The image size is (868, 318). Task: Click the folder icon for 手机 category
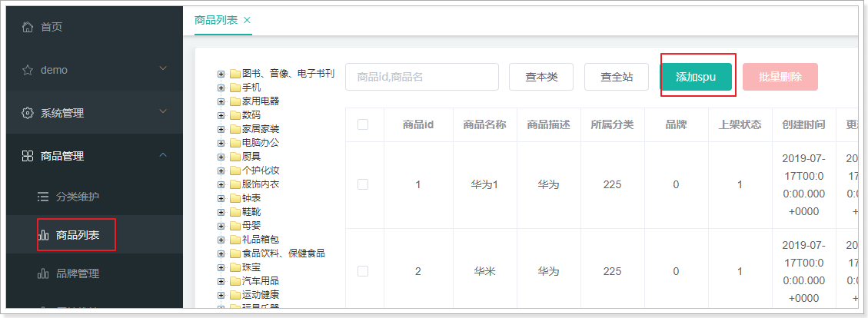coord(234,88)
